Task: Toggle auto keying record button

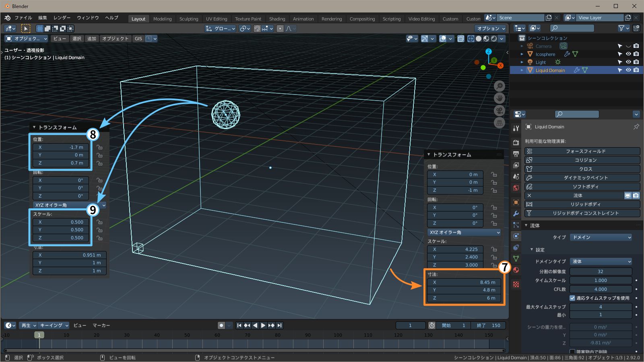Action: pyautogui.click(x=221, y=325)
